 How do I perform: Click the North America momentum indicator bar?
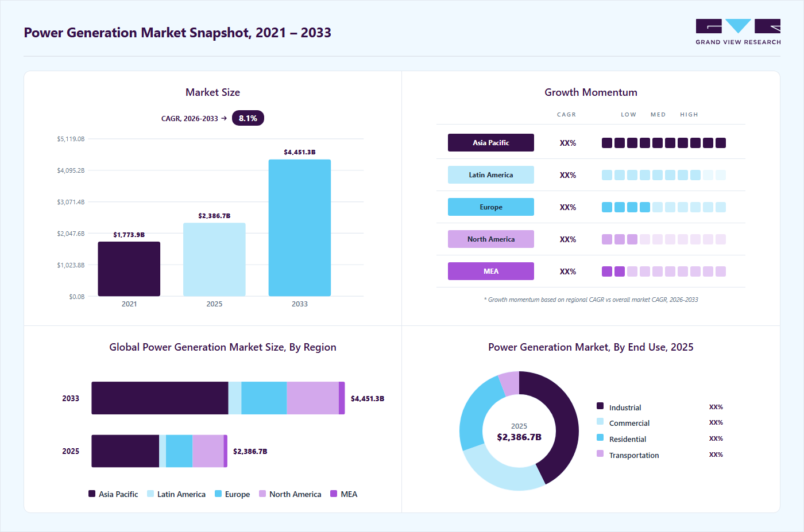pyautogui.click(x=664, y=239)
